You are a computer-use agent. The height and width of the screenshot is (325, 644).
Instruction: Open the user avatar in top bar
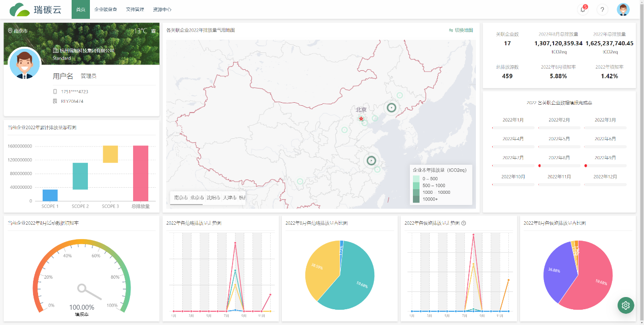623,10
